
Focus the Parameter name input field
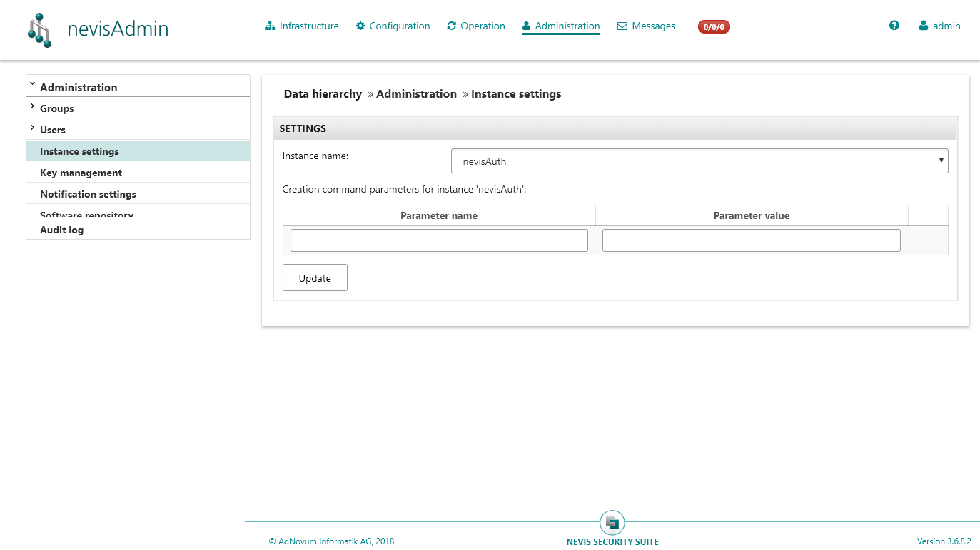pyautogui.click(x=439, y=240)
